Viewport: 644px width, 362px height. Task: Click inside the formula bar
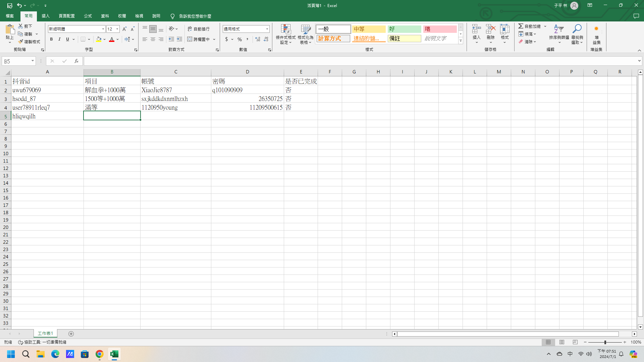click(361, 61)
